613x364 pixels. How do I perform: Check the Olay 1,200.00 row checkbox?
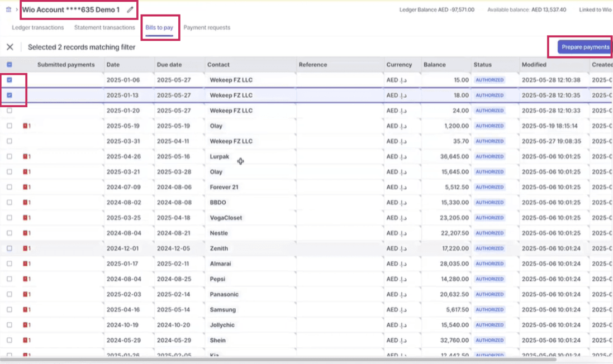(x=9, y=126)
